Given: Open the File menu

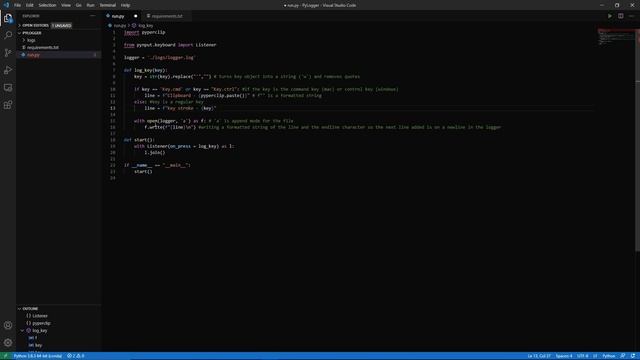Looking at the screenshot, I should pos(18,5).
